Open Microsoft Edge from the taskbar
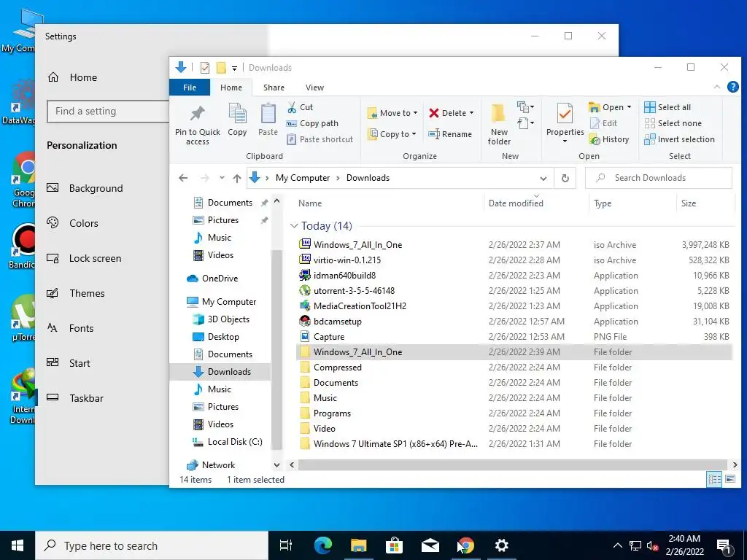Screen dimensions: 747x560 tap(322, 545)
